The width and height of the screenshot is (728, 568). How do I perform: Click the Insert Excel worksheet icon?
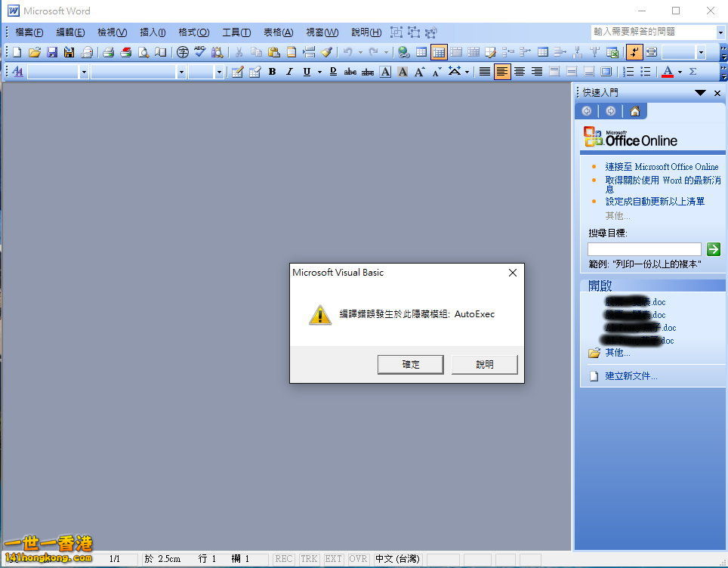612,52
